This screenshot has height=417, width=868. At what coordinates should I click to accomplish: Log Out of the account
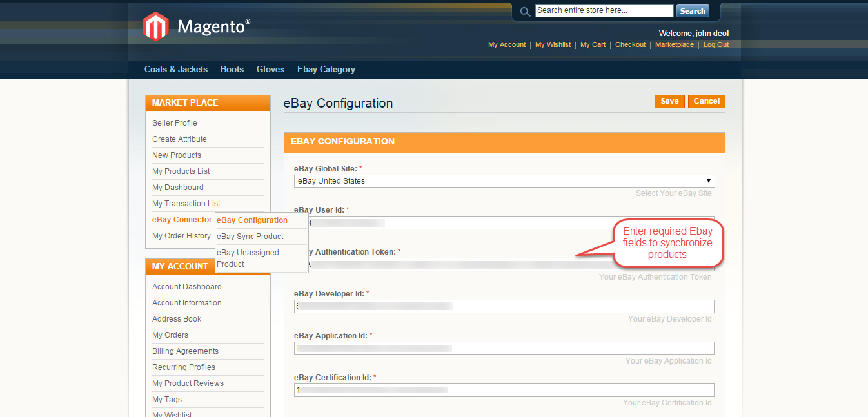coord(715,44)
